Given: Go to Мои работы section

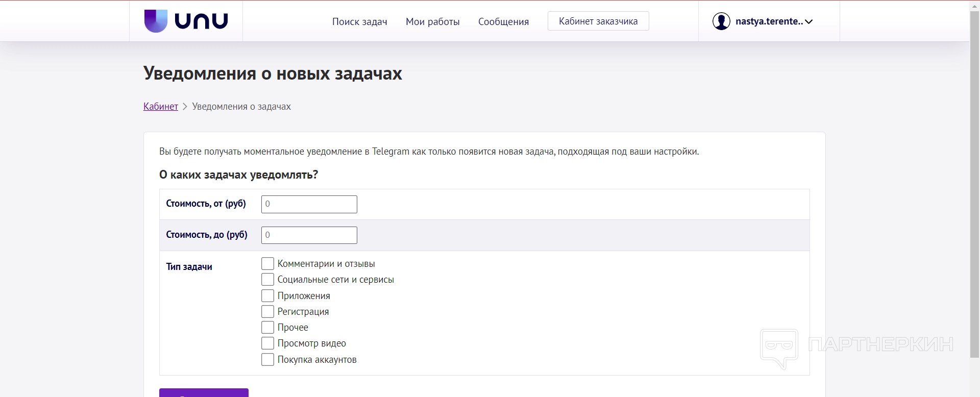Looking at the screenshot, I should (432, 21).
